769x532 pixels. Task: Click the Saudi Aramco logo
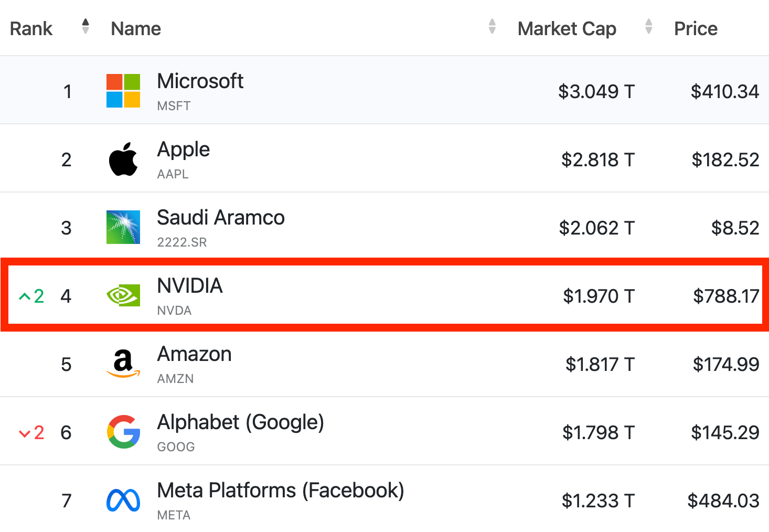[123, 227]
